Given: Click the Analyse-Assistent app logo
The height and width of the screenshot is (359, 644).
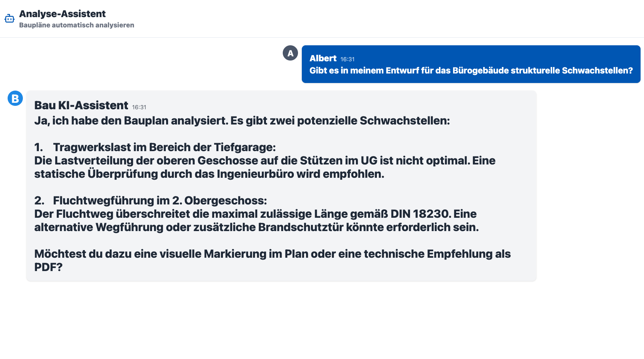Looking at the screenshot, I should 10,18.
